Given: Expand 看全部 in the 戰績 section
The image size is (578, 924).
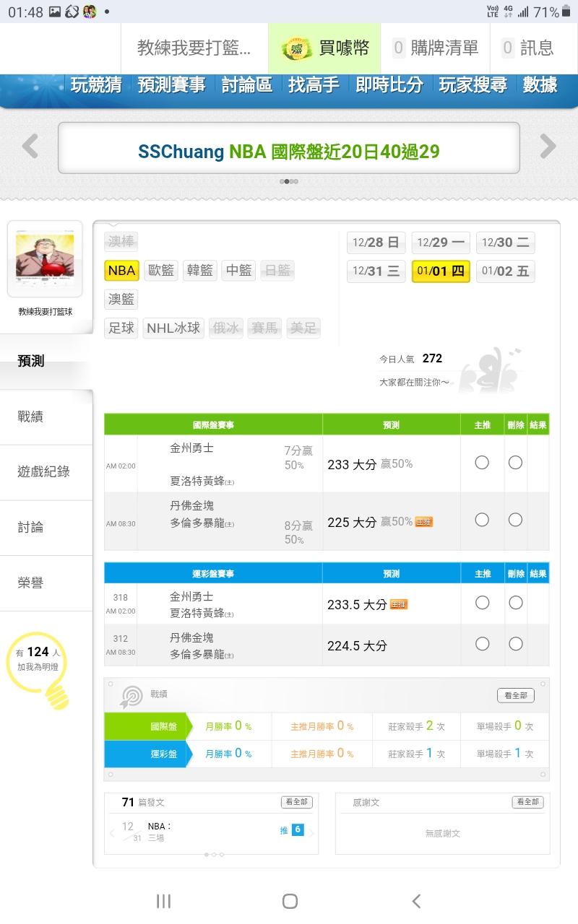Looking at the screenshot, I should point(515,695).
